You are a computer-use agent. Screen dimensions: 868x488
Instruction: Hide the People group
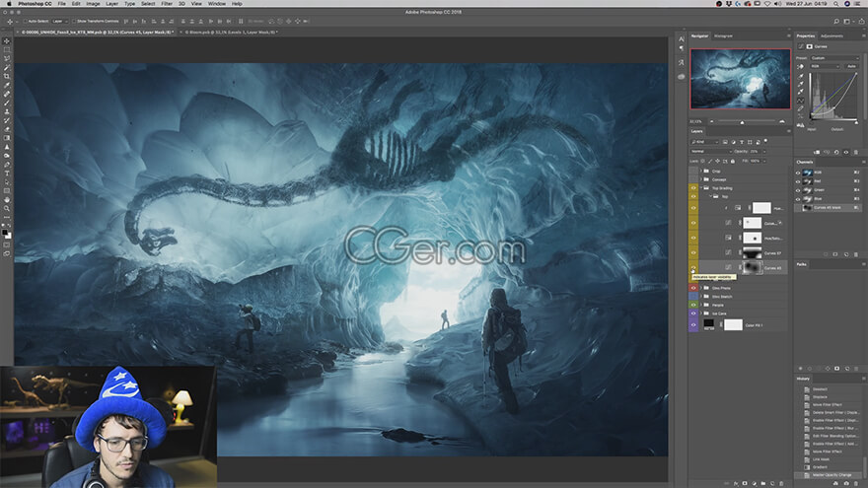[x=693, y=305]
